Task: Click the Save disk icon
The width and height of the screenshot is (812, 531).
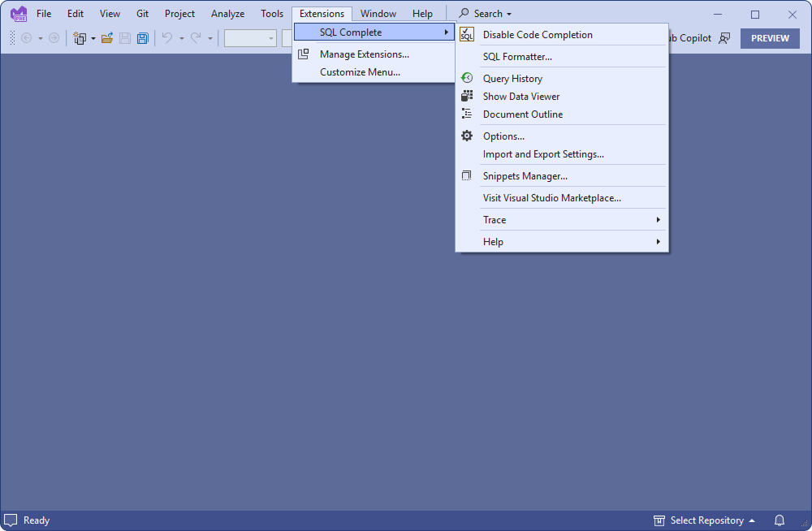Action: click(125, 38)
